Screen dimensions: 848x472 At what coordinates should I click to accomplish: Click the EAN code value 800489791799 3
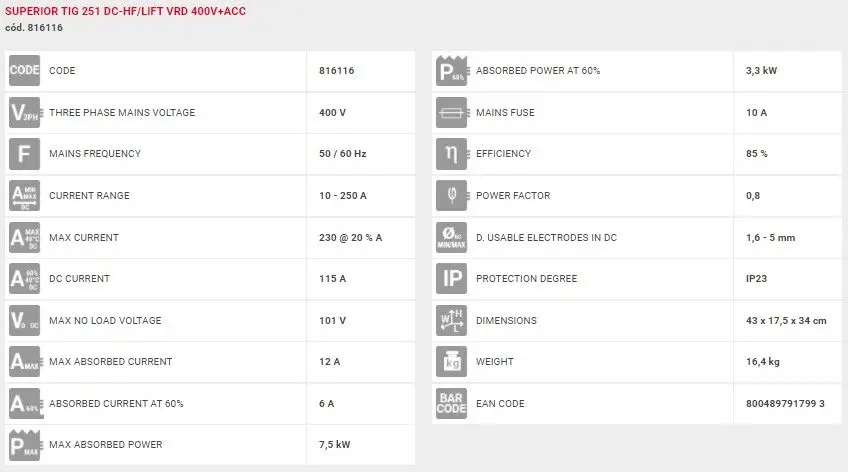785,404
